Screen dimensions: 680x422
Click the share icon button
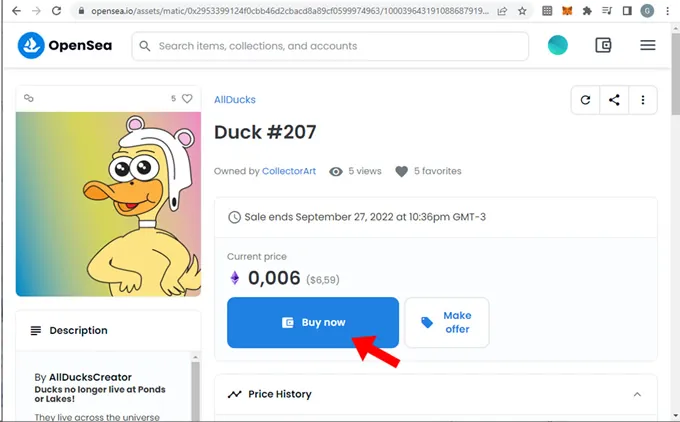pos(614,100)
